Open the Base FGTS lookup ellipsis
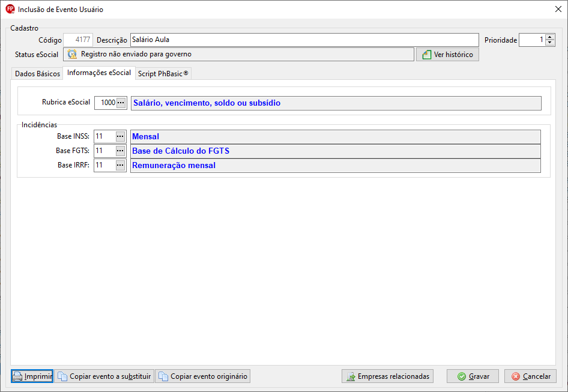The image size is (568, 392). (x=120, y=151)
